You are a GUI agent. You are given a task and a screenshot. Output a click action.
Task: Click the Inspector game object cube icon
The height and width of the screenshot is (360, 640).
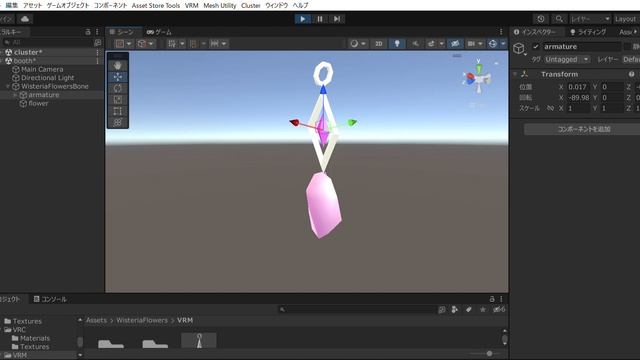tap(519, 48)
